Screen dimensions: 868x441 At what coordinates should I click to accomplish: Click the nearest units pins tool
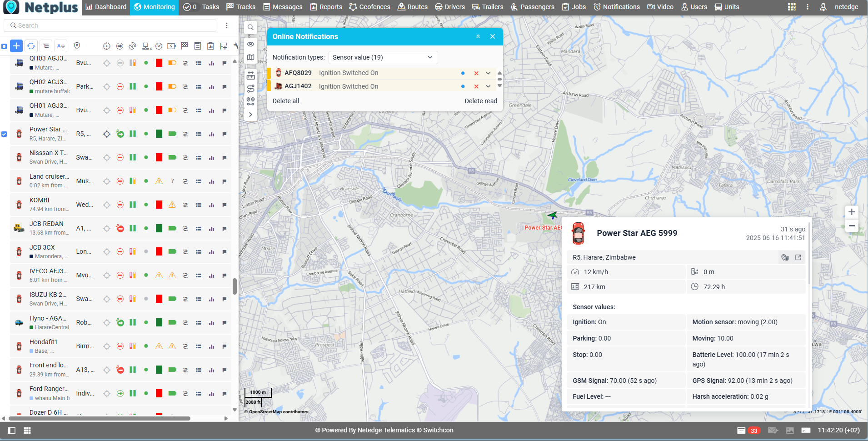(250, 101)
